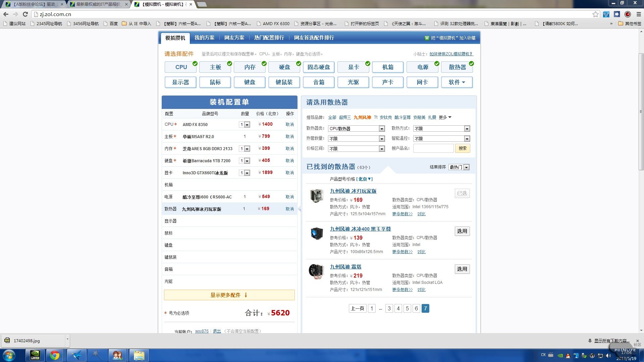This screenshot has width=644, height=362.
Task: Select the 显示器 component category
Action: [180, 82]
